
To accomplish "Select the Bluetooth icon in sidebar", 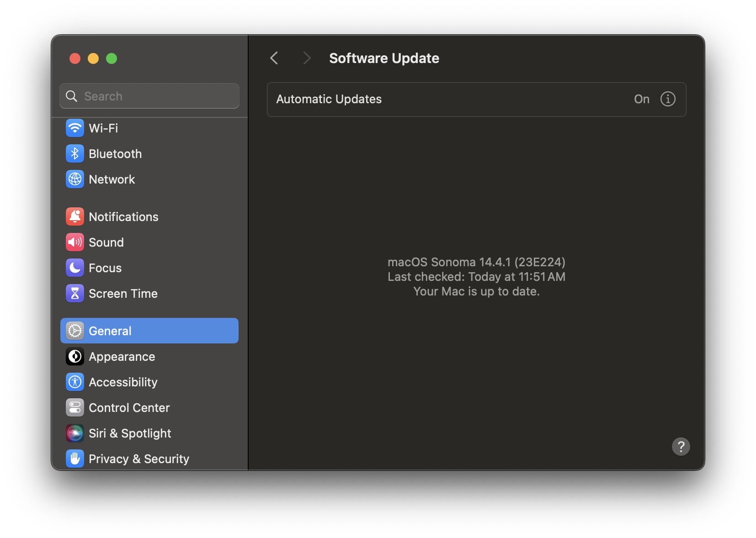I will [x=75, y=153].
